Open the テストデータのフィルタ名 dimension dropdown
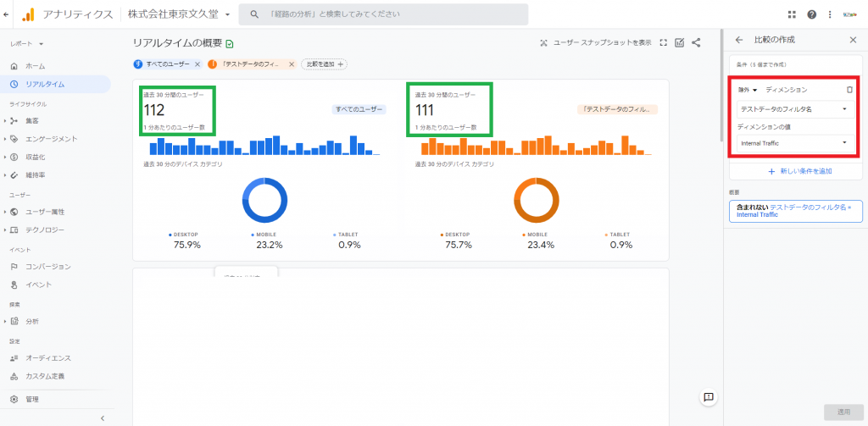The width and height of the screenshot is (868, 426). click(x=793, y=108)
